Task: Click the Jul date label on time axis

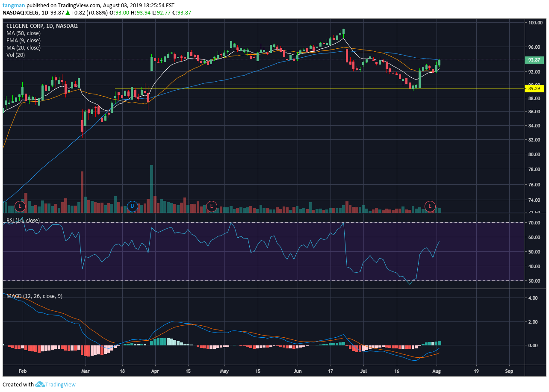Action: (363, 371)
